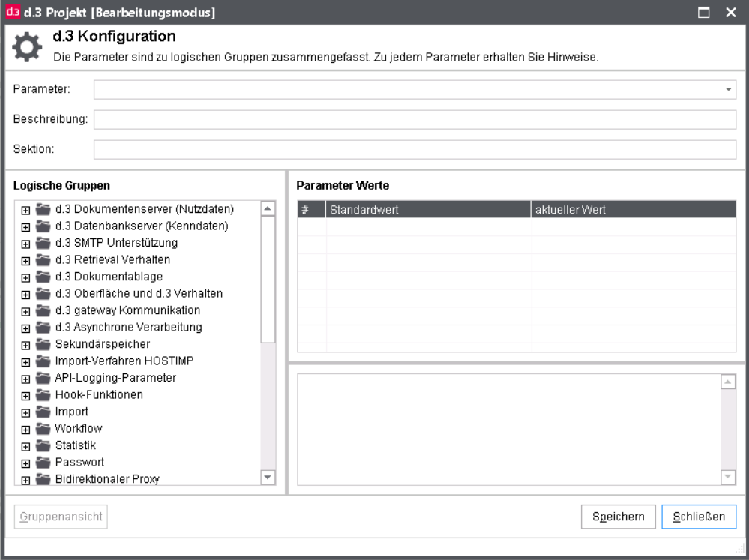Click the d.3 logo in title bar

click(13, 12)
